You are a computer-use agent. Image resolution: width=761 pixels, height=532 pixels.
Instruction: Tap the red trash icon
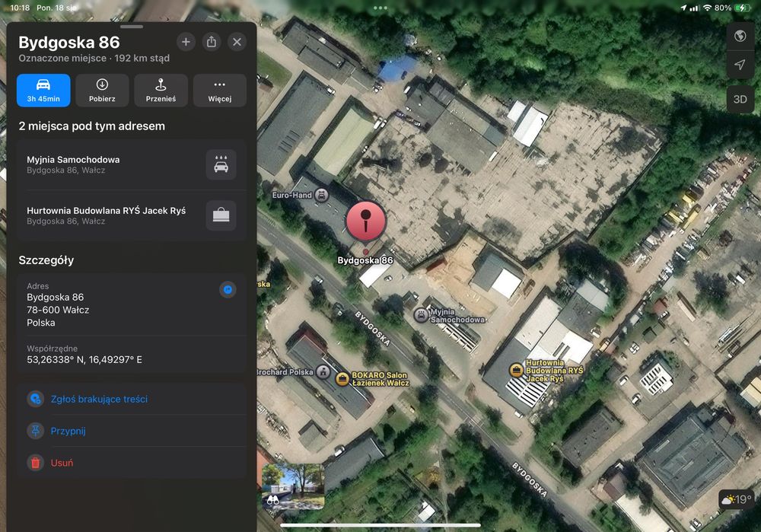tap(36, 463)
